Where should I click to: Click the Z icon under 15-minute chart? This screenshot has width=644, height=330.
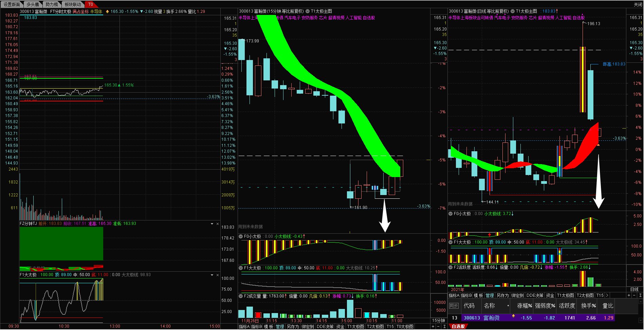(444, 327)
